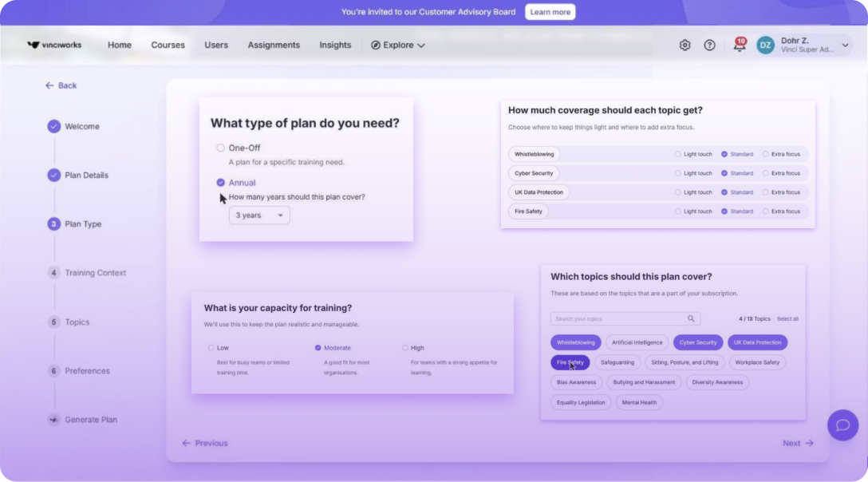Image resolution: width=868 pixels, height=482 pixels.
Task: Click the help question mark icon
Action: pos(709,45)
